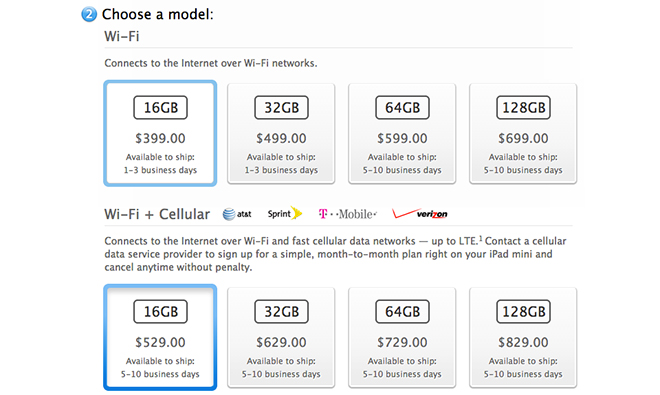
Task: Select the Cellular 128GB $829.00 model
Action: 523,337
